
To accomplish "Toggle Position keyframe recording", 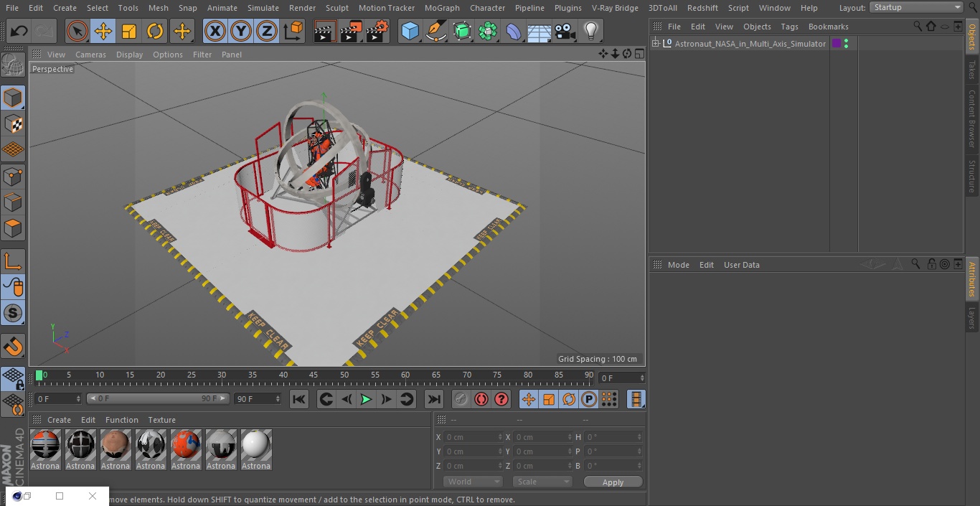I will click(529, 399).
